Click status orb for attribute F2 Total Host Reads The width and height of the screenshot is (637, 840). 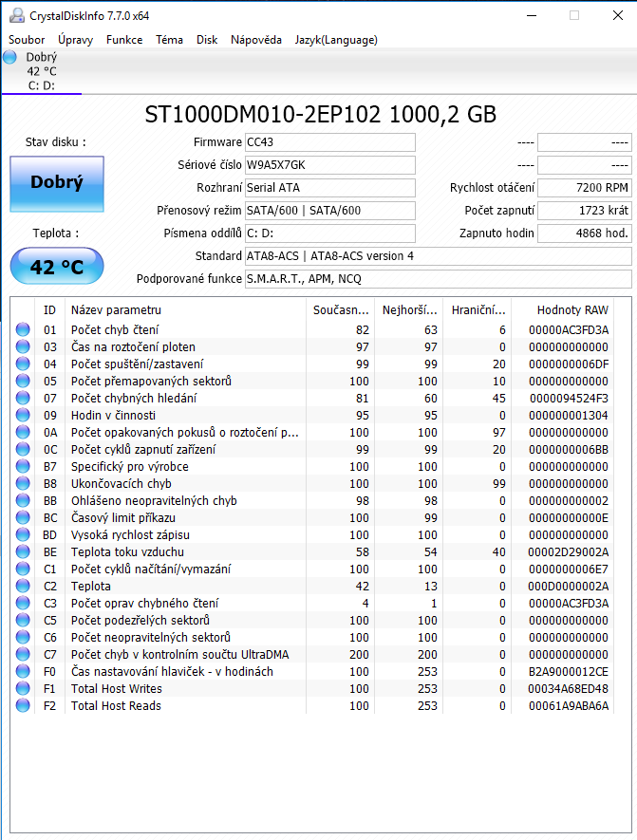(23, 706)
